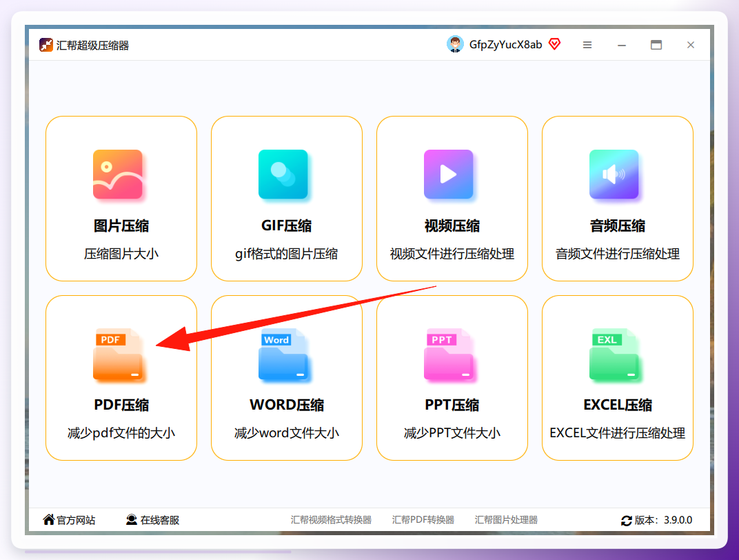
Task: Minimize the compressor window
Action: tap(622, 46)
